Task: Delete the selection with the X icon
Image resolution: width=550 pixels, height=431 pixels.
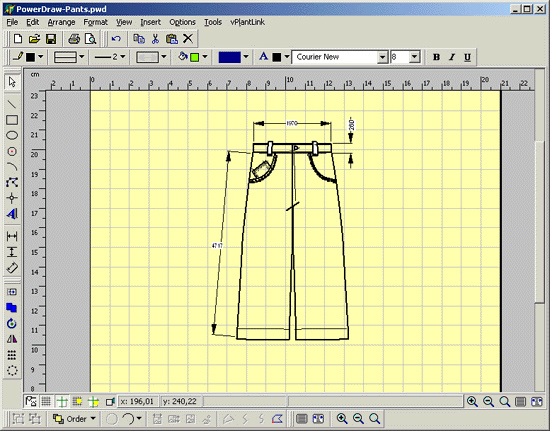Action: [188, 39]
